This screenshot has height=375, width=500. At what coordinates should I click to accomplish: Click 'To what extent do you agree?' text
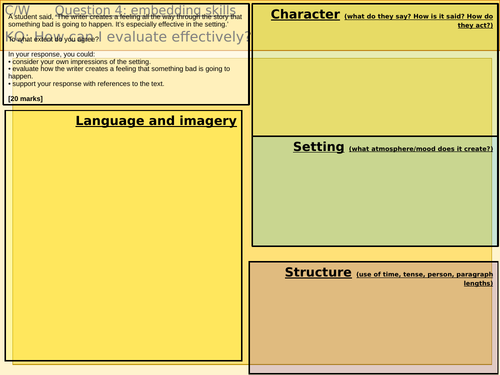pos(54,39)
